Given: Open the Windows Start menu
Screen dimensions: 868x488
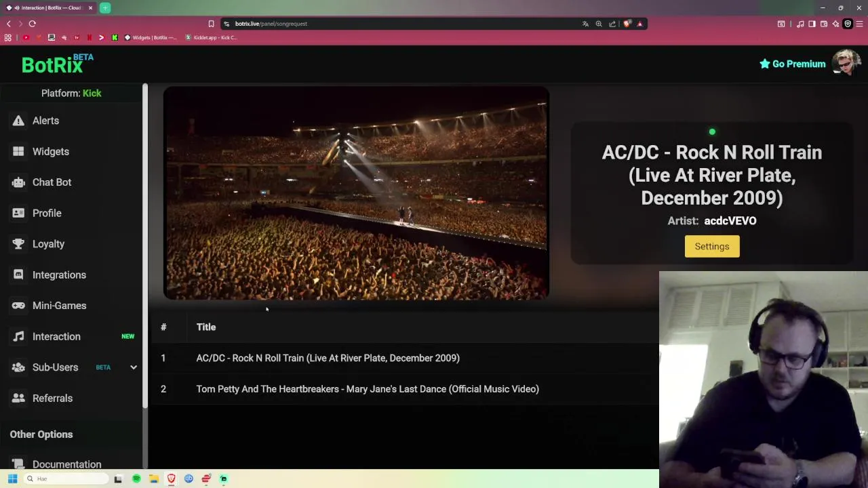Looking at the screenshot, I should 12,479.
